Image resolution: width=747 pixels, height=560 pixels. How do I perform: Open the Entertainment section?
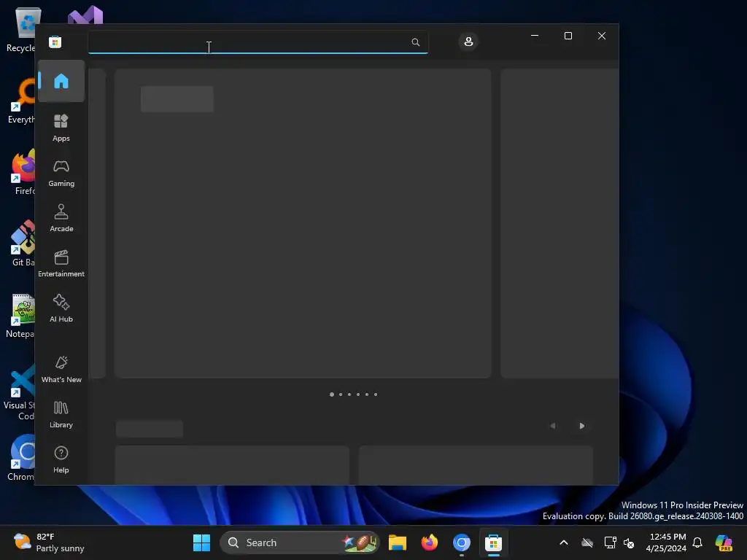coord(61,263)
